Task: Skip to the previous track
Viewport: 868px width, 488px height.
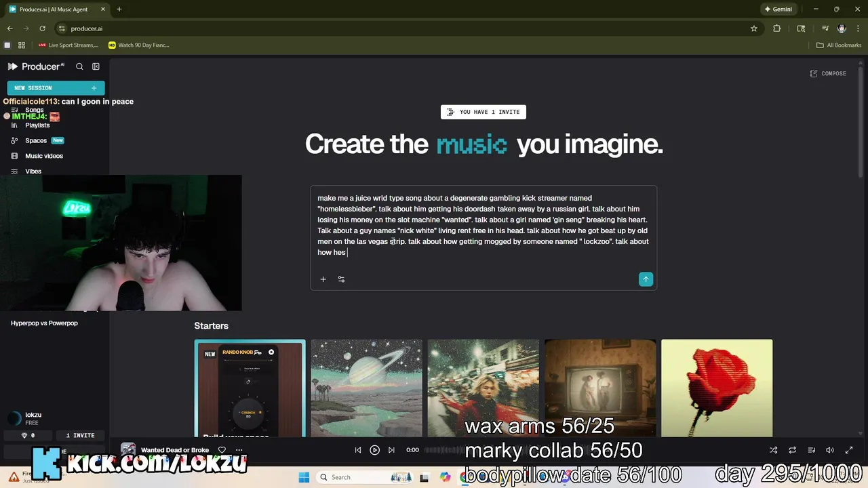Action: (x=358, y=450)
